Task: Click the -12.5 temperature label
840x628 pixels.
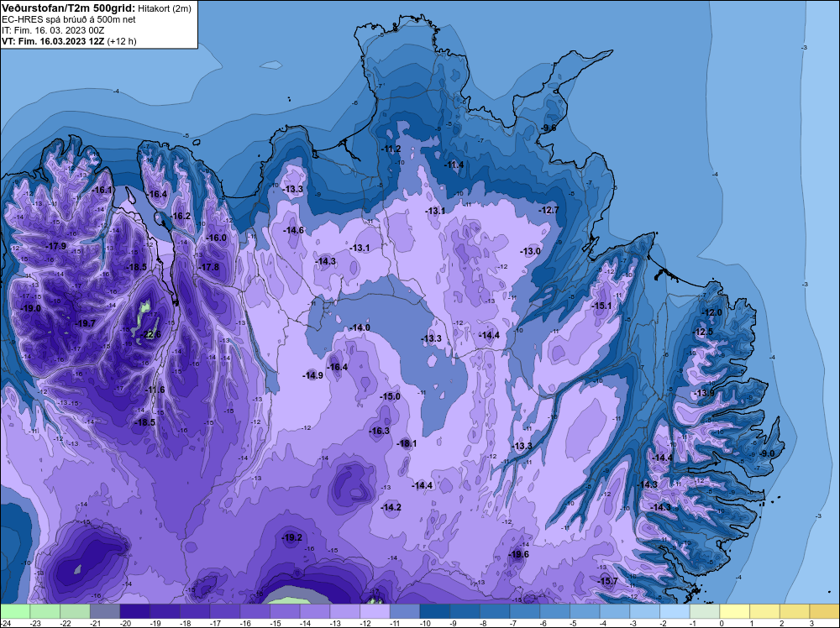Action: pos(703,332)
